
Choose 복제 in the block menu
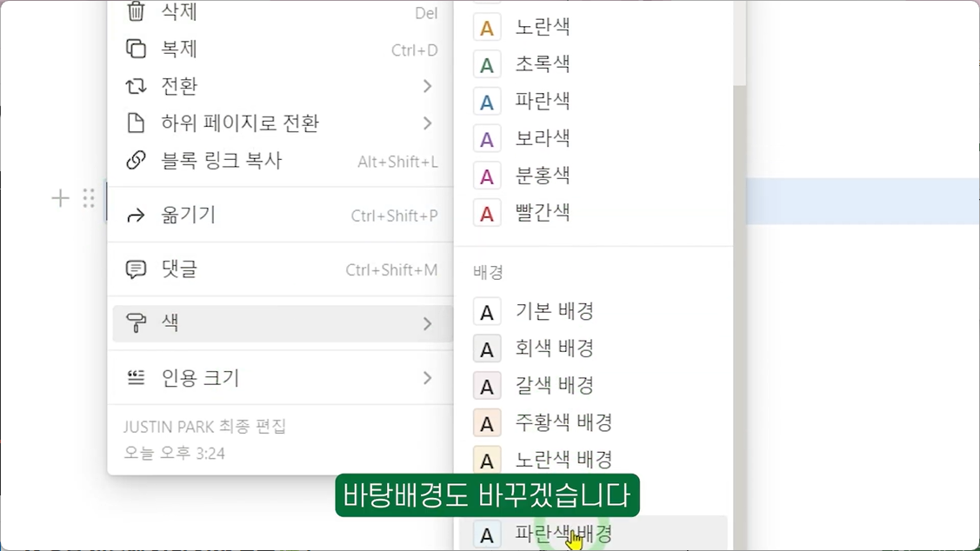click(281, 49)
